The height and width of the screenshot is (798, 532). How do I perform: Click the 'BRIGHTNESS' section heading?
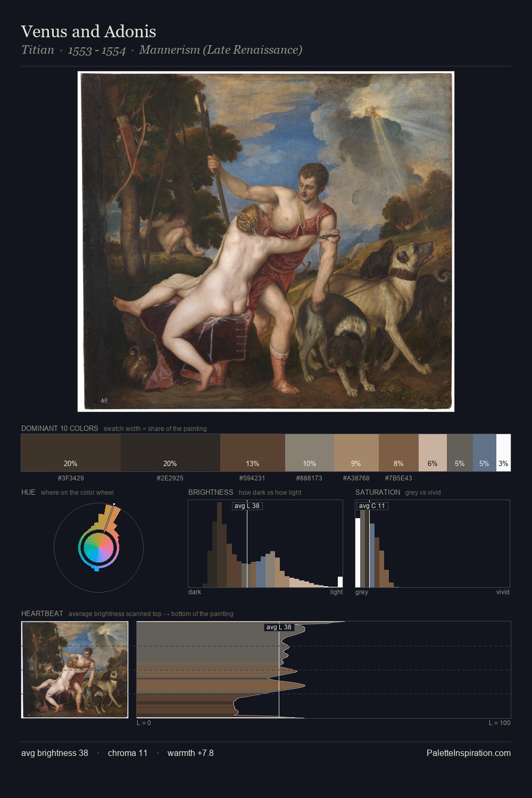(211, 492)
